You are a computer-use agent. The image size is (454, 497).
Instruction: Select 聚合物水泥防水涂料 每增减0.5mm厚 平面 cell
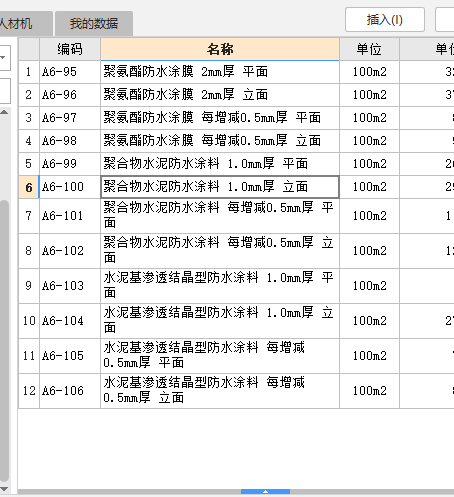[220, 216]
